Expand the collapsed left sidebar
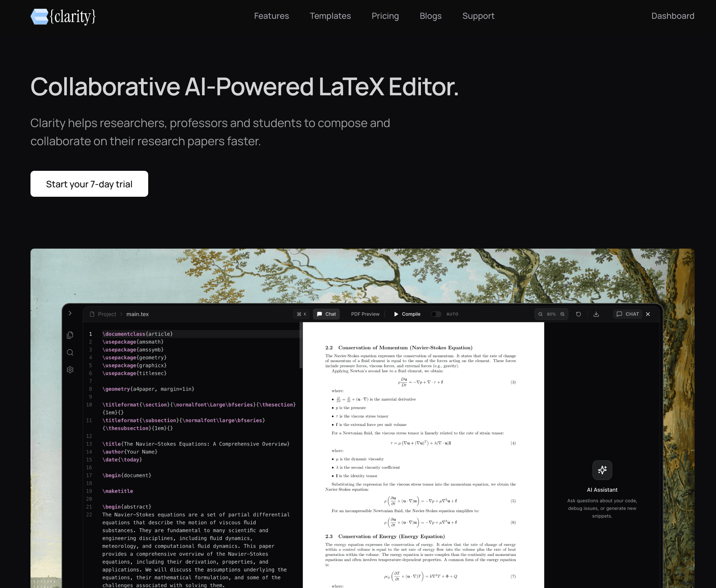The height and width of the screenshot is (588, 716). pos(70,313)
